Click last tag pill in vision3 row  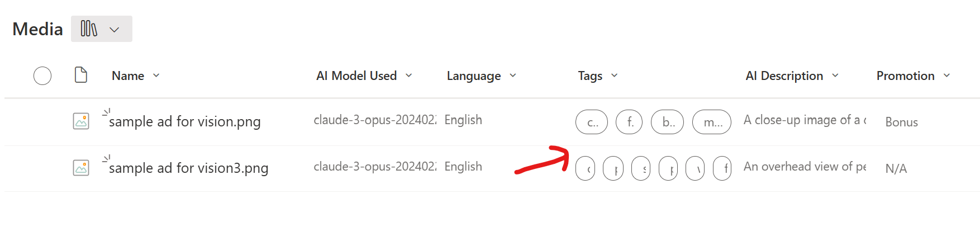click(722, 168)
